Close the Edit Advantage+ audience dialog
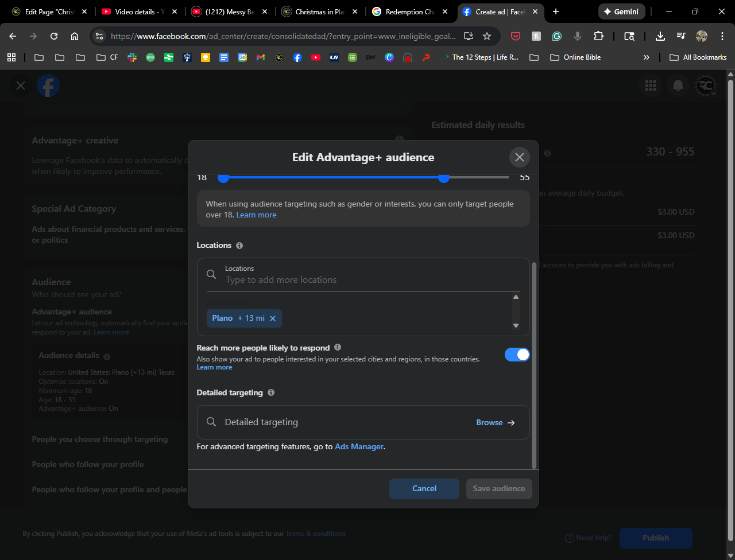The width and height of the screenshot is (735, 560). point(519,157)
